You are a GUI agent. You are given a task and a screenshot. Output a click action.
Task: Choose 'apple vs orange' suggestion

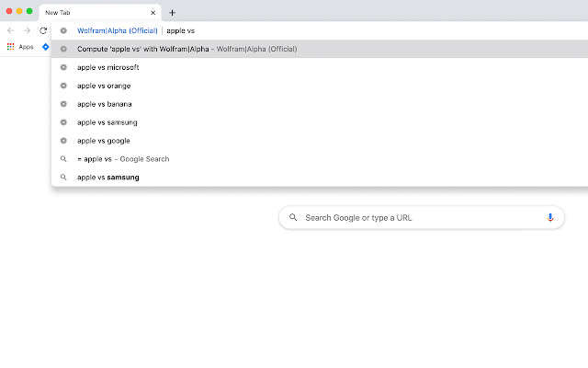pyautogui.click(x=104, y=86)
